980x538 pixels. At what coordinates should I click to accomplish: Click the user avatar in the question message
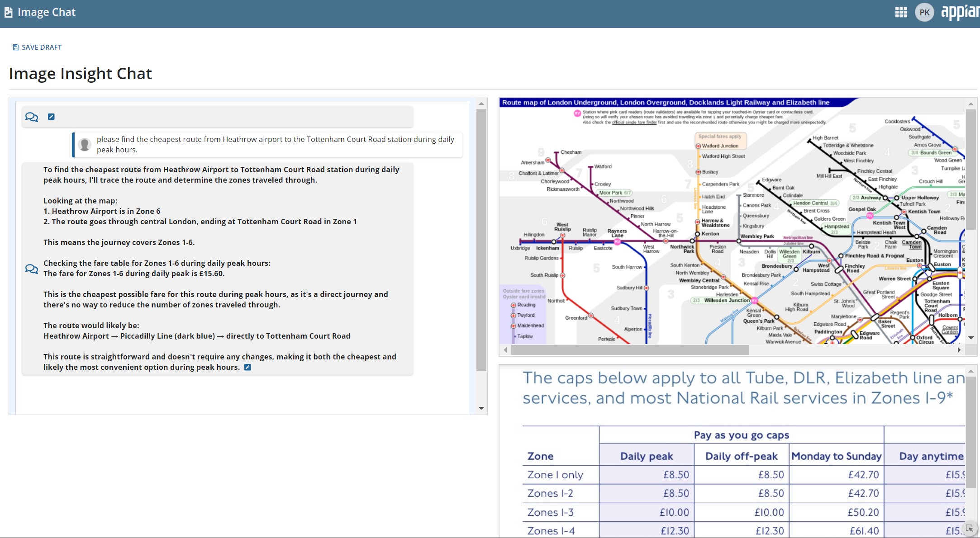click(84, 144)
